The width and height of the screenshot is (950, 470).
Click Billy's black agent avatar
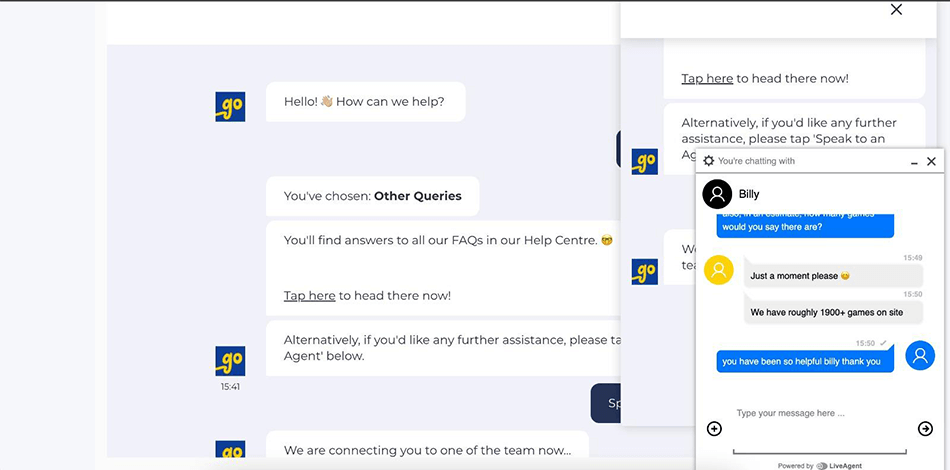717,194
